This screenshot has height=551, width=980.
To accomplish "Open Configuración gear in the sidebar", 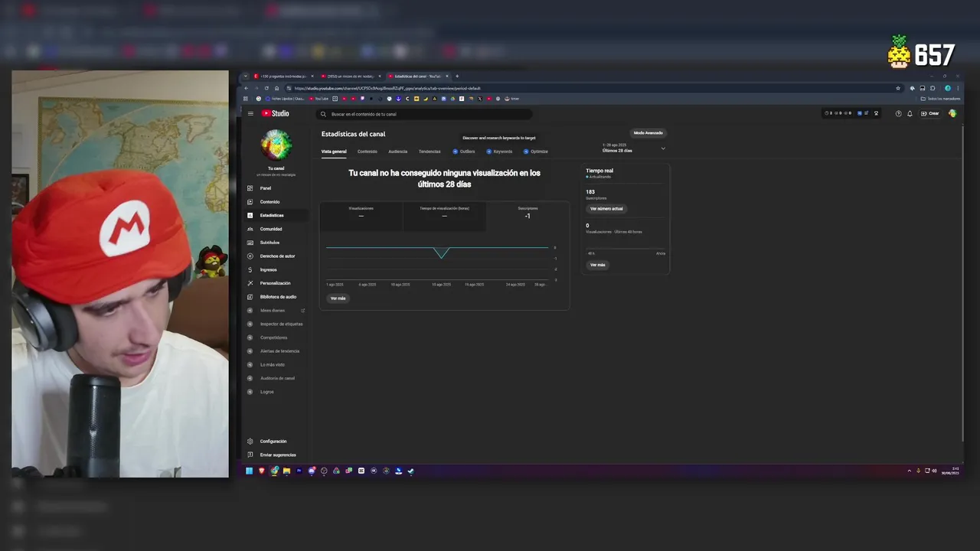I will pos(250,442).
